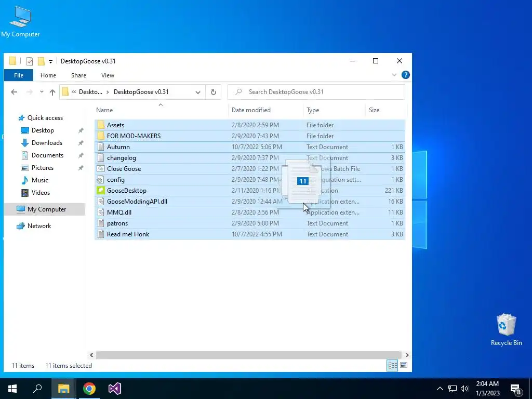Open Music in the navigation pane
The height and width of the screenshot is (399, 532).
(35, 180)
